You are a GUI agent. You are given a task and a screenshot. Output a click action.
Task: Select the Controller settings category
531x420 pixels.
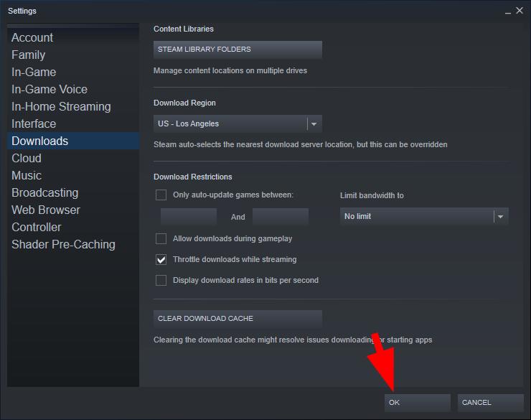pyautogui.click(x=73, y=228)
